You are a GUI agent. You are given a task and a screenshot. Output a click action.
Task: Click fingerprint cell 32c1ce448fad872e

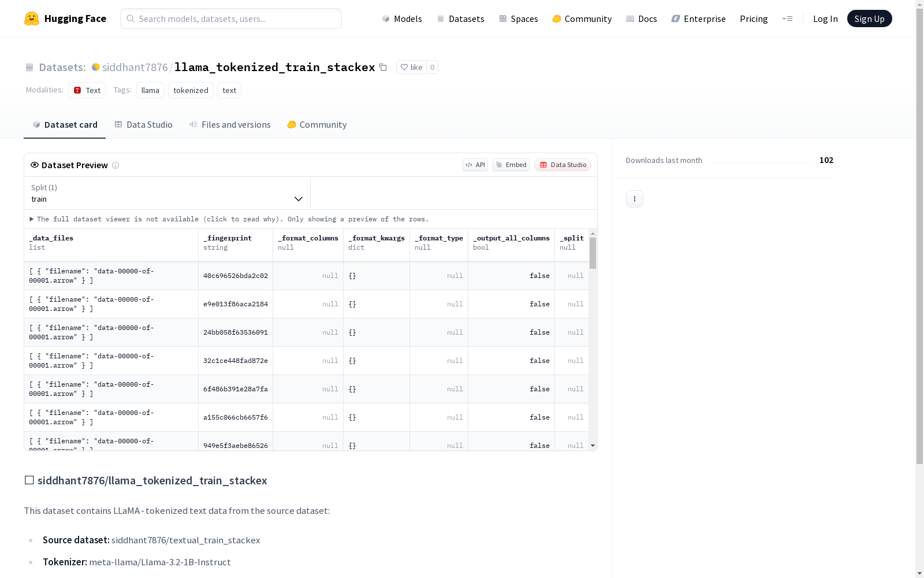point(236,361)
